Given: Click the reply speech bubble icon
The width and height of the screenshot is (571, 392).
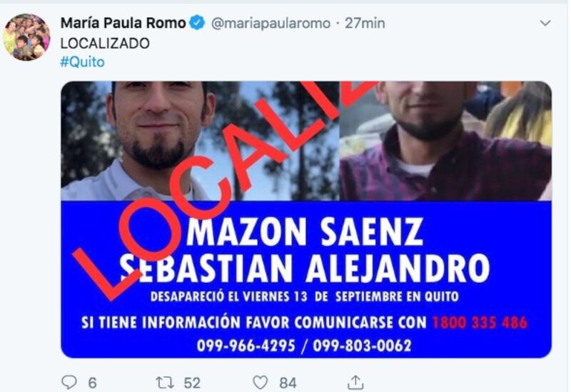Looking at the screenshot, I should 69,382.
